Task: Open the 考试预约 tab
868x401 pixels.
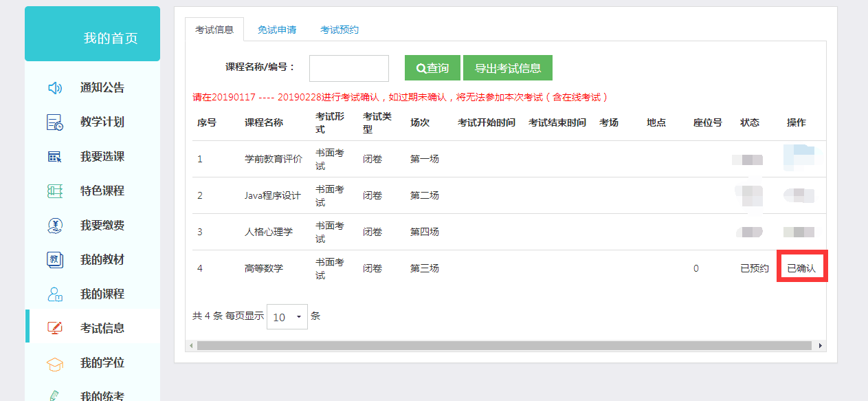Action: 338,30
